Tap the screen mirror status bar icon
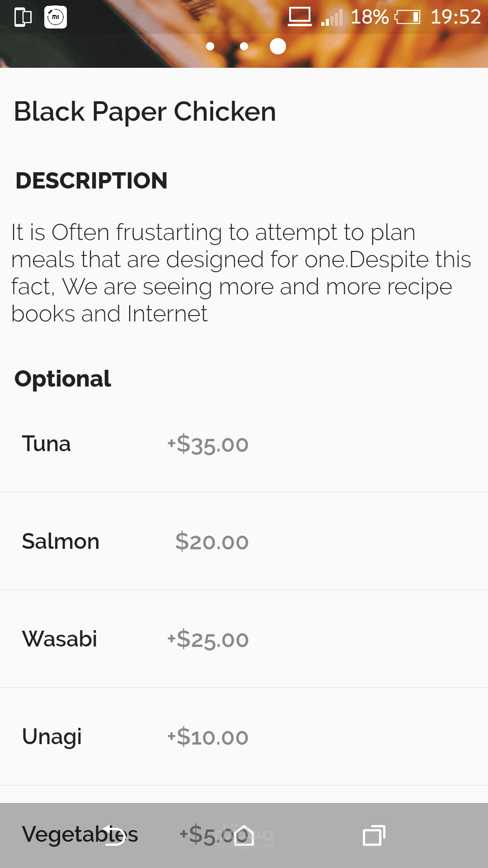The image size is (488, 868). click(x=23, y=17)
